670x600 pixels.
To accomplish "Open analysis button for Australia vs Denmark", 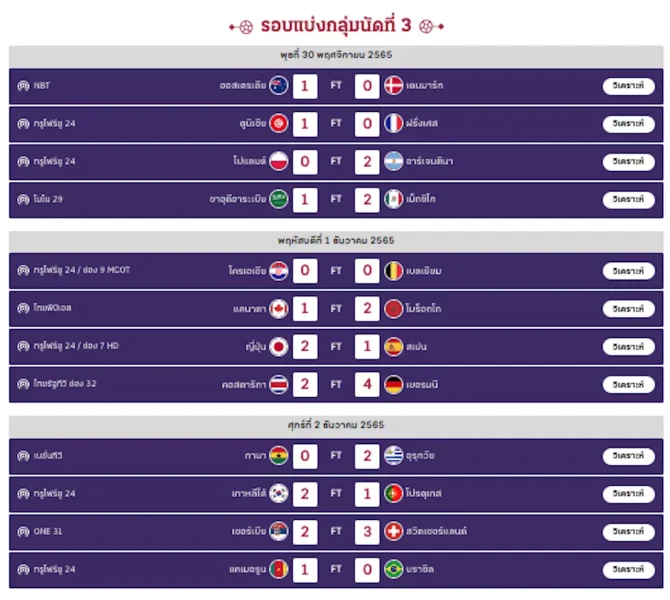I will (629, 85).
